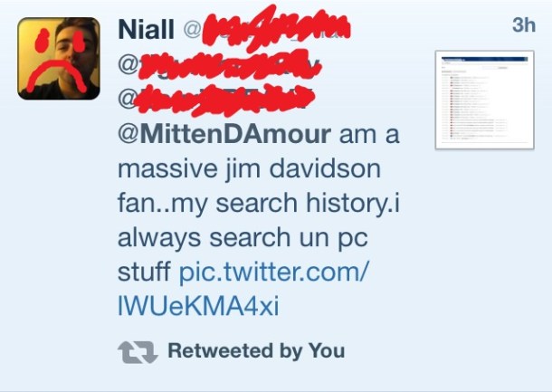This screenshot has width=552, height=392.
Task: Click the words am a after MittenDAmour
Action: coord(369,135)
